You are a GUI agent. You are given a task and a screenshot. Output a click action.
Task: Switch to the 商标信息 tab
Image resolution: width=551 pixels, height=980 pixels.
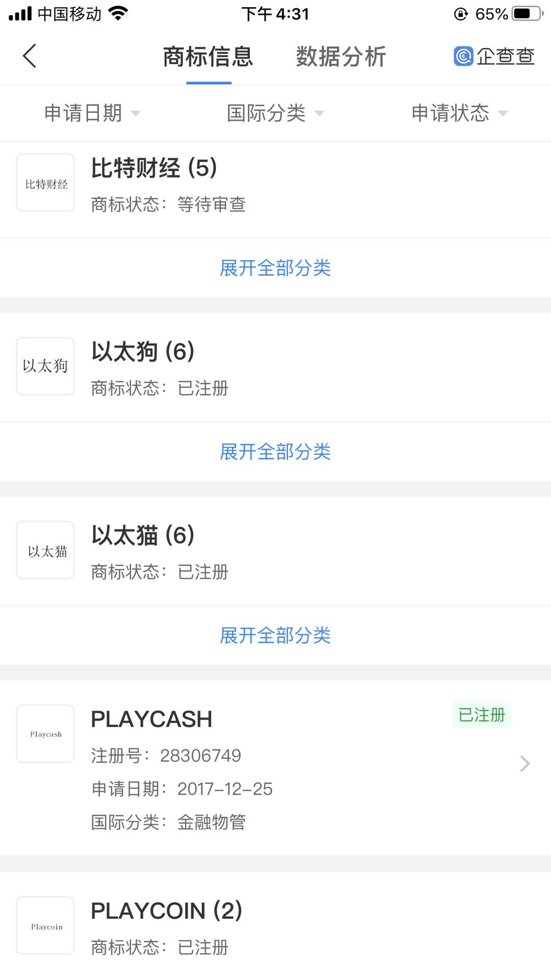(208, 57)
